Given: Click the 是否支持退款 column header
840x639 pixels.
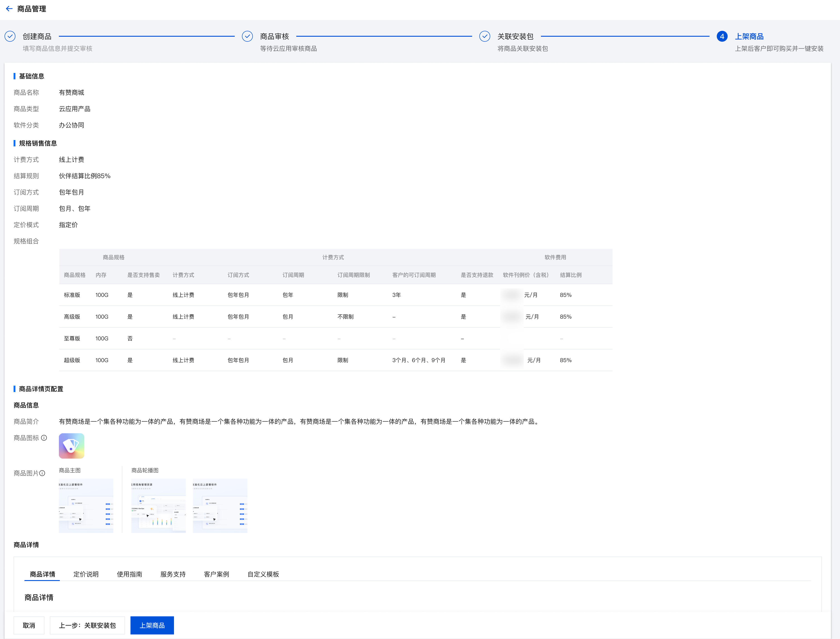Looking at the screenshot, I should tap(477, 275).
